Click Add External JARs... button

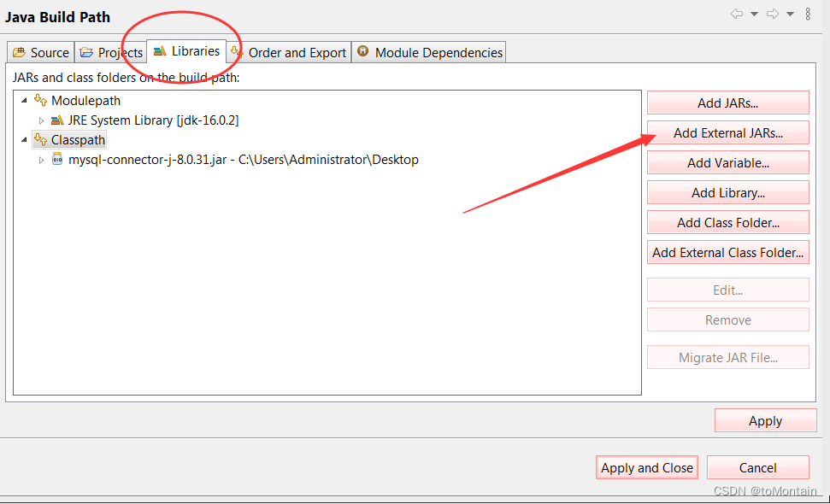[x=727, y=132]
